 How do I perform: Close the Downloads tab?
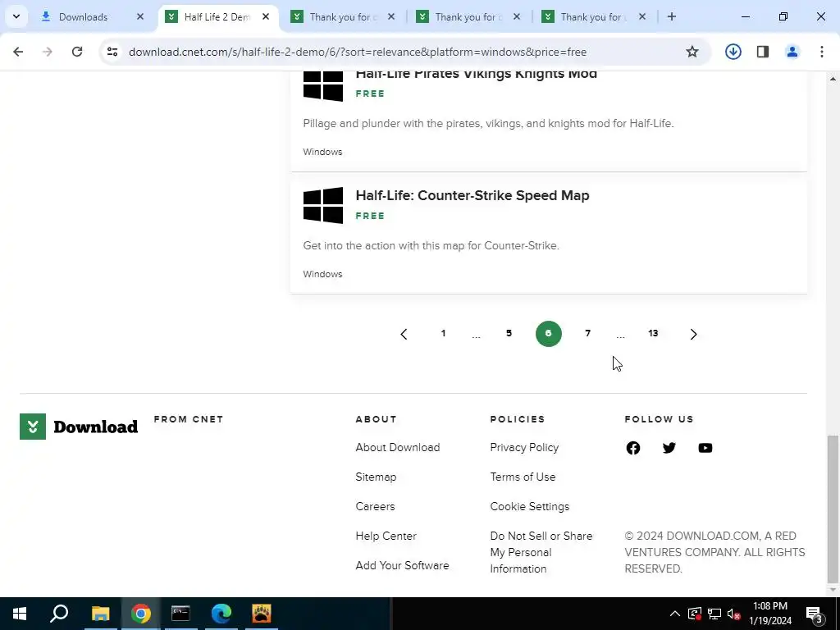click(x=140, y=16)
